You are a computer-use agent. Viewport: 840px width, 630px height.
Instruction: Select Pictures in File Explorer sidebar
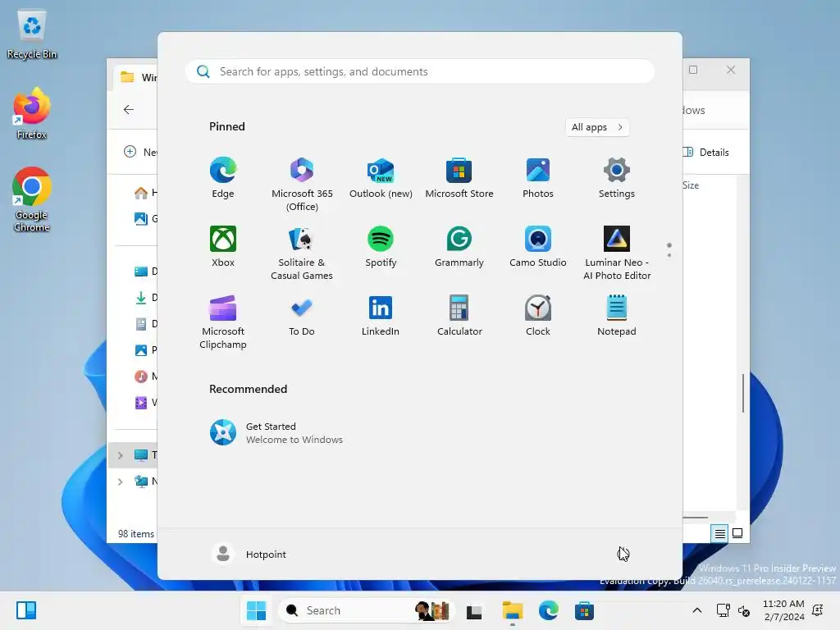coord(145,349)
